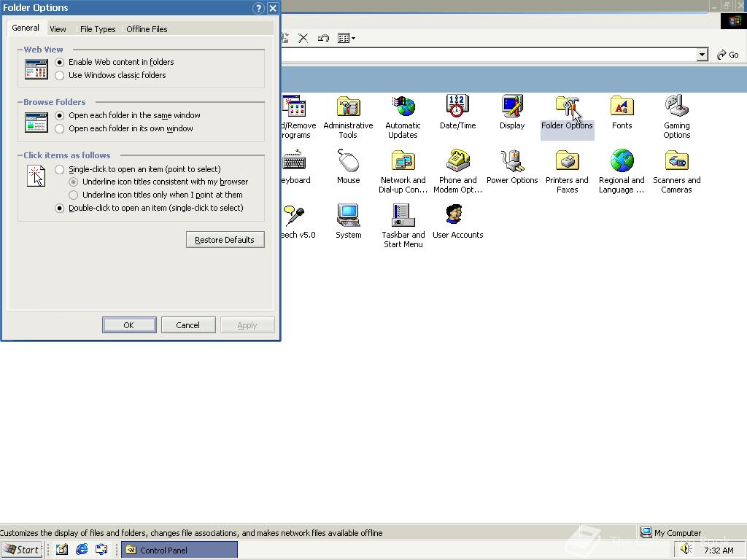
Task: Click the volume speaker tray icon
Action: (x=686, y=549)
